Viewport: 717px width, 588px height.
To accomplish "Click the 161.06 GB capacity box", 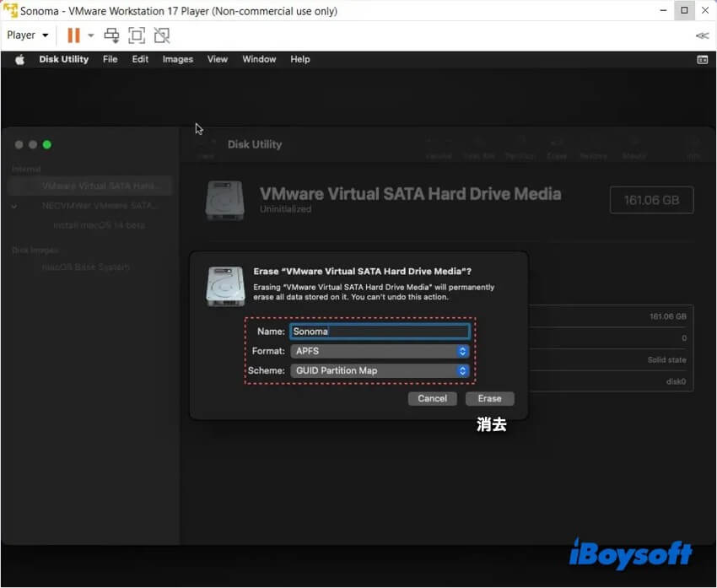I will pos(651,200).
